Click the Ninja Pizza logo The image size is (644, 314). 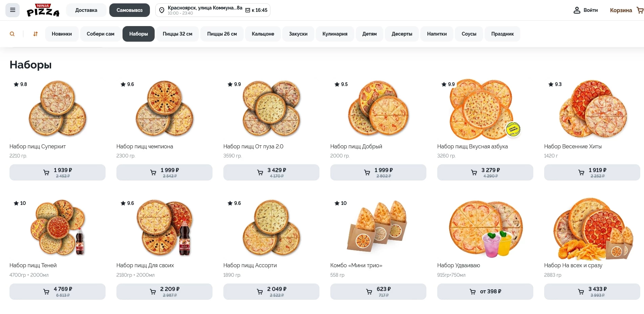click(43, 10)
